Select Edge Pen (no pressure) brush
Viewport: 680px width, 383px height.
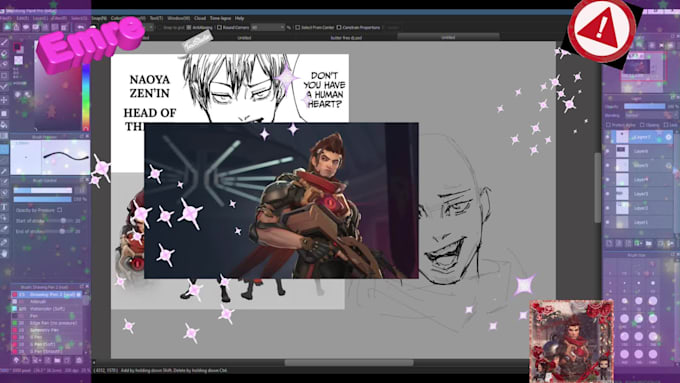(46, 323)
